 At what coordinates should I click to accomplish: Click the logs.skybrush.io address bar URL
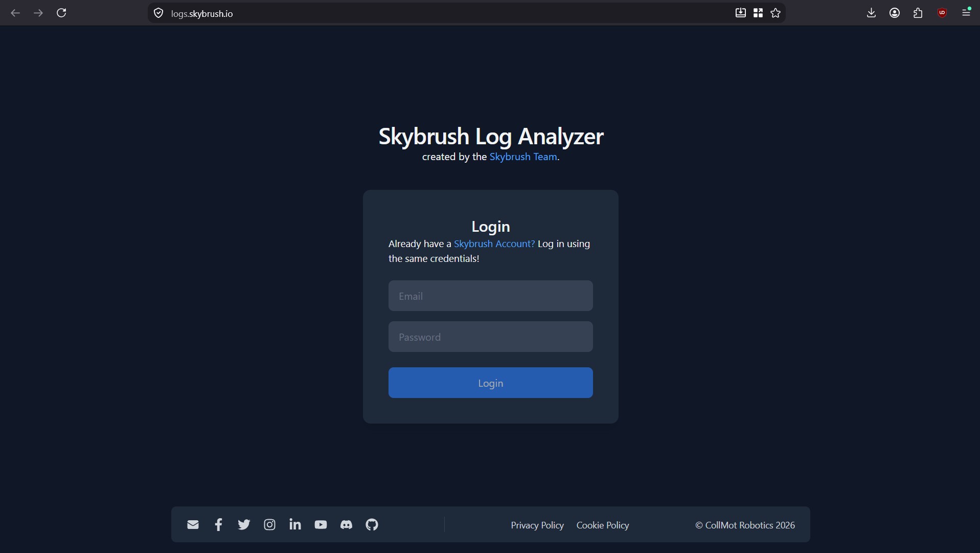pos(202,14)
